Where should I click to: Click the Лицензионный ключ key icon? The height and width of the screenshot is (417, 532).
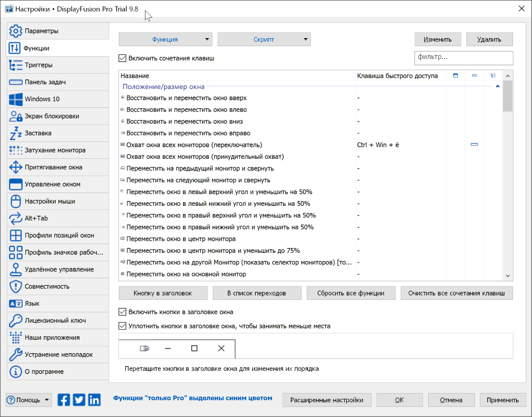point(16,320)
